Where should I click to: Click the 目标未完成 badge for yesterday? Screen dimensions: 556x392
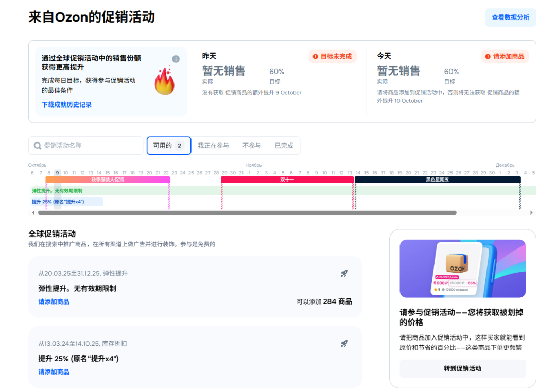[x=332, y=57]
